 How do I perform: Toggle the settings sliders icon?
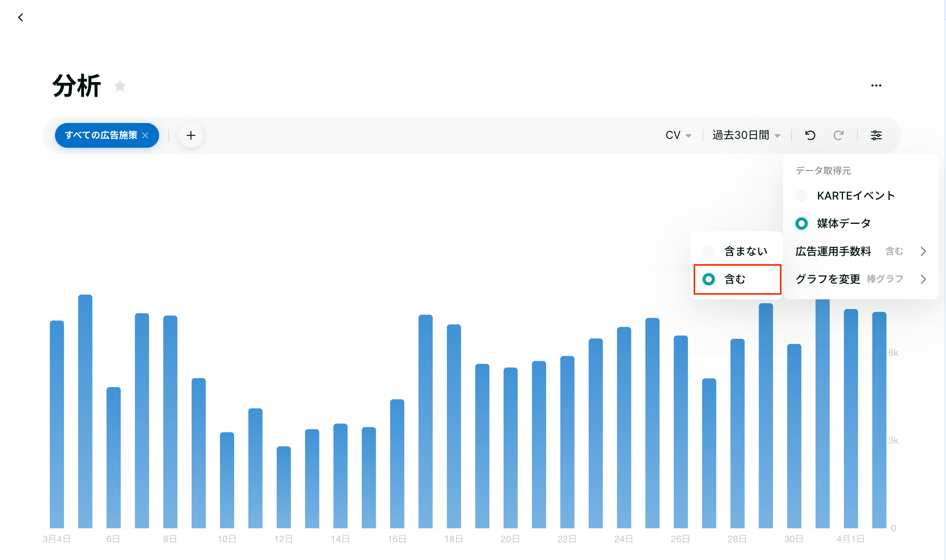[876, 135]
